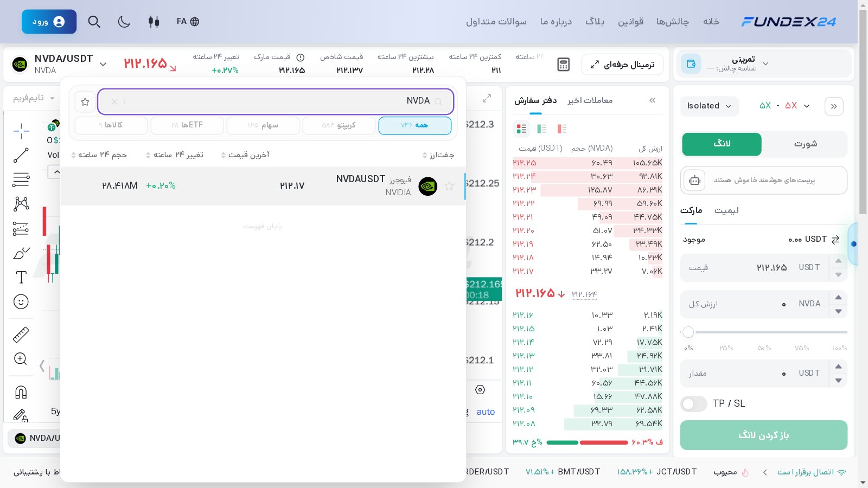This screenshot has height=488, width=868.
Task: Collapse the order book panel arrows
Action: 653,100
